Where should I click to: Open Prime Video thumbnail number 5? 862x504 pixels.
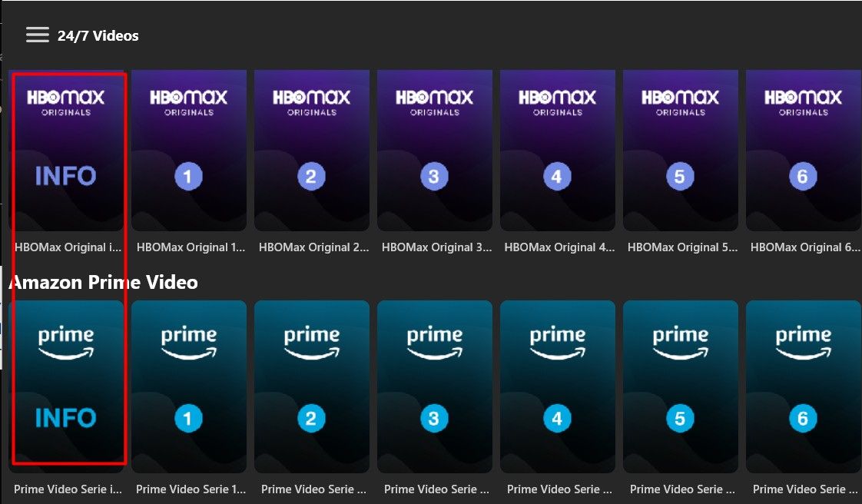680,386
